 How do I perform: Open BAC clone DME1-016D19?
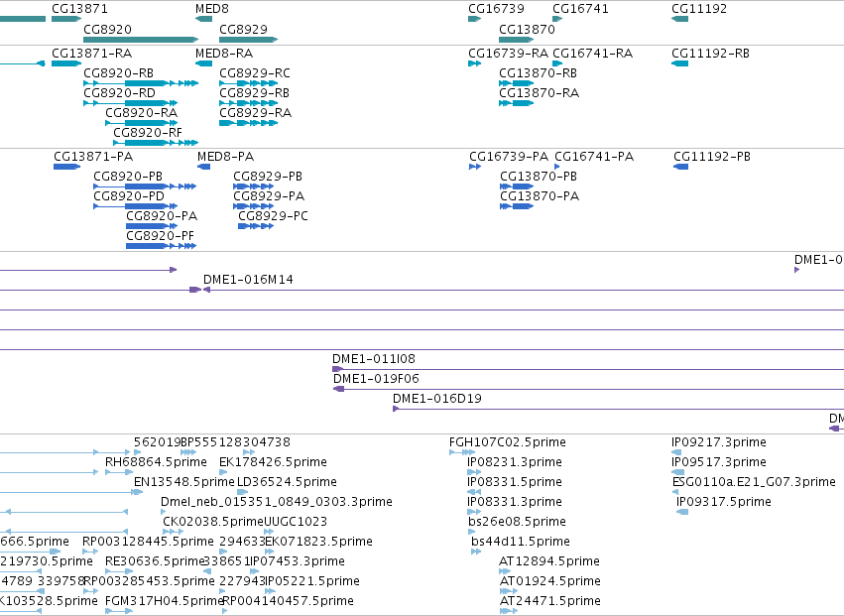point(437,399)
